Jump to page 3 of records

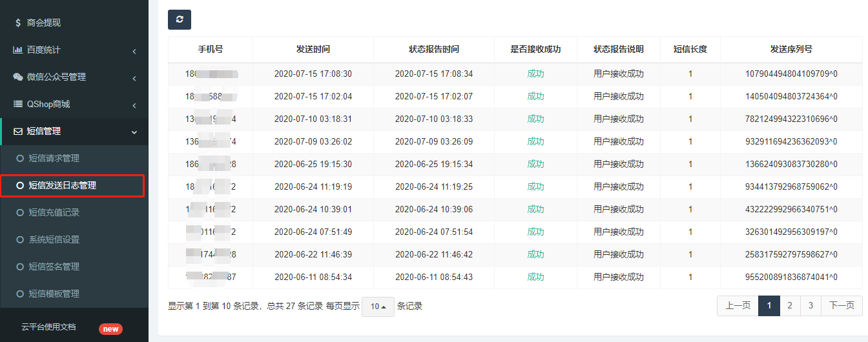pos(810,306)
